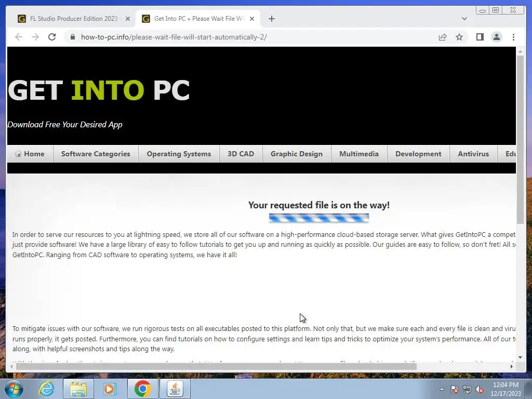532x399 pixels.
Task: Open a new tab with the plus button
Action: [271, 19]
